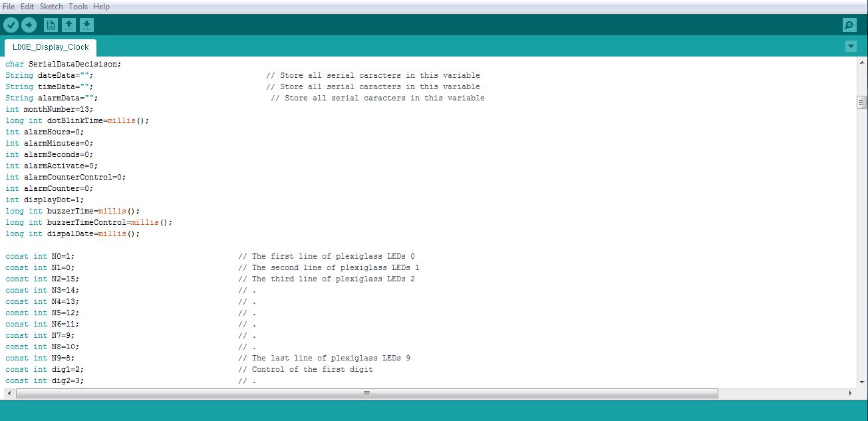
Task: Click the 'int alarmMinutes=0;' line
Action: click(49, 144)
